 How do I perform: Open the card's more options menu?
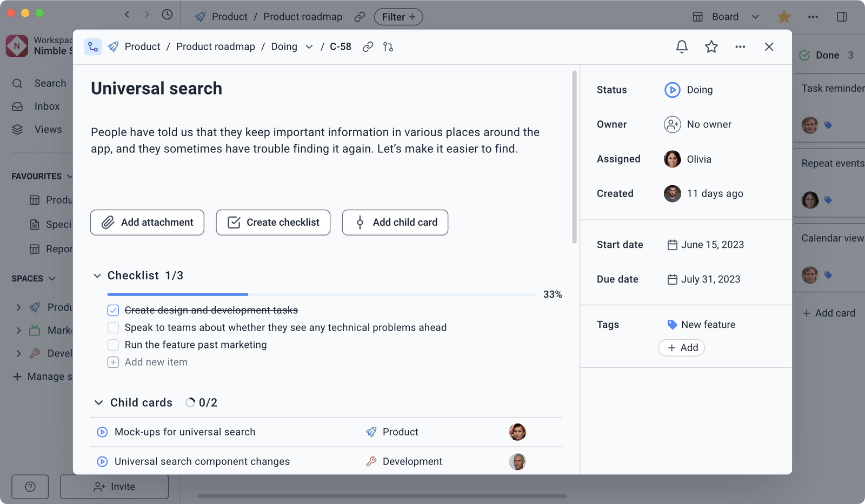[x=740, y=46]
